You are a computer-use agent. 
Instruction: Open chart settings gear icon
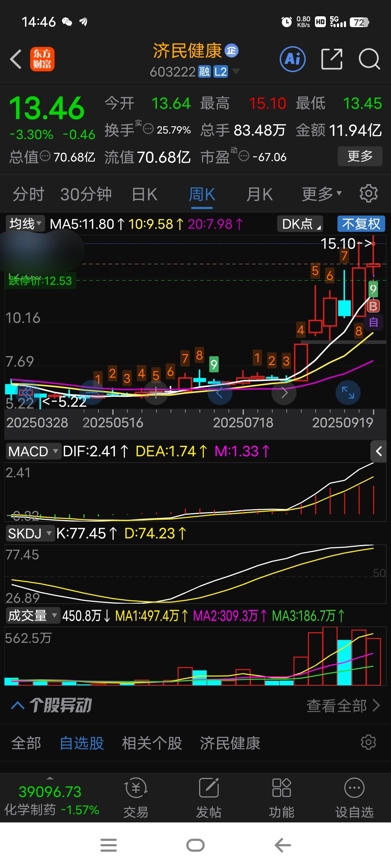coord(369,193)
